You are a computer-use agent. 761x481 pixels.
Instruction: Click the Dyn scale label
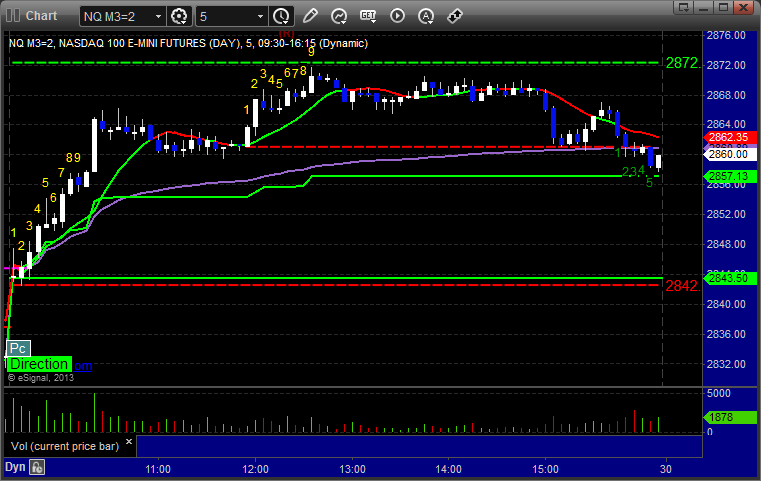[15, 467]
